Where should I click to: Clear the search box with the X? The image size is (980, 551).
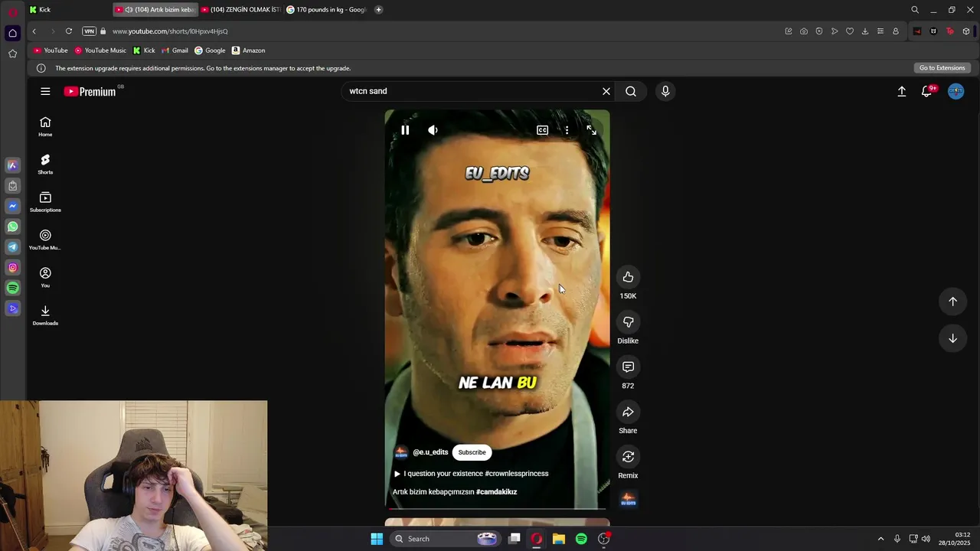point(606,91)
